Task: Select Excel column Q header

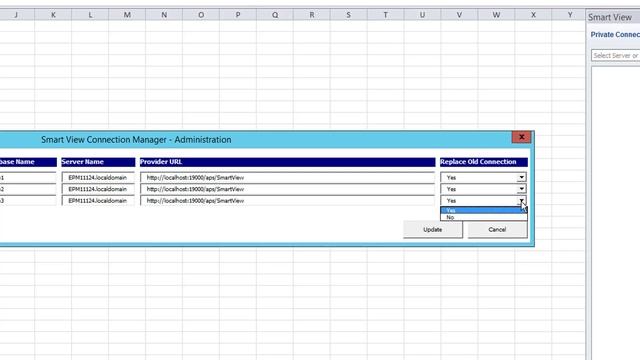Action: click(x=275, y=15)
